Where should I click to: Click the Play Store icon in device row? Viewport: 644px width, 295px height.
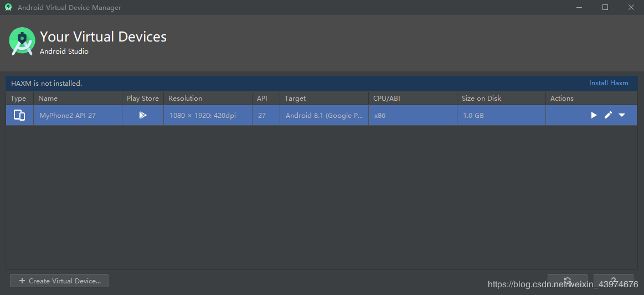pyautogui.click(x=142, y=115)
